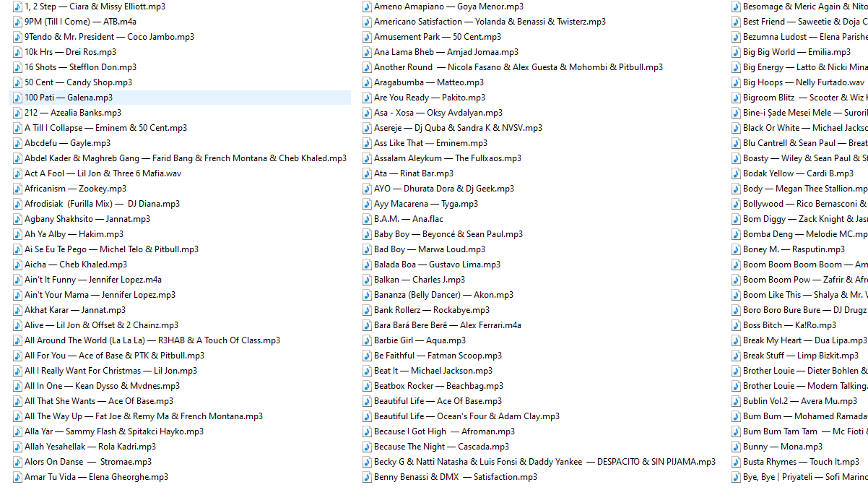The width and height of the screenshot is (868, 490).
Task: Click the icon next to Bodak Yellow — Cardi B.mp3
Action: tap(736, 173)
